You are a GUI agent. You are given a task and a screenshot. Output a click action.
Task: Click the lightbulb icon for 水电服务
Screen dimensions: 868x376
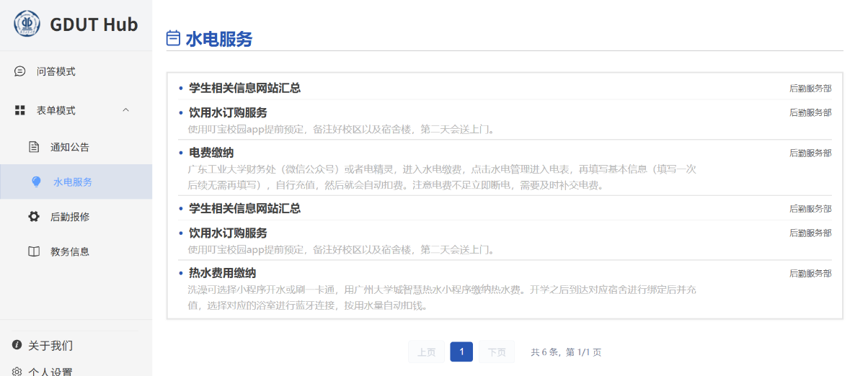(36, 182)
